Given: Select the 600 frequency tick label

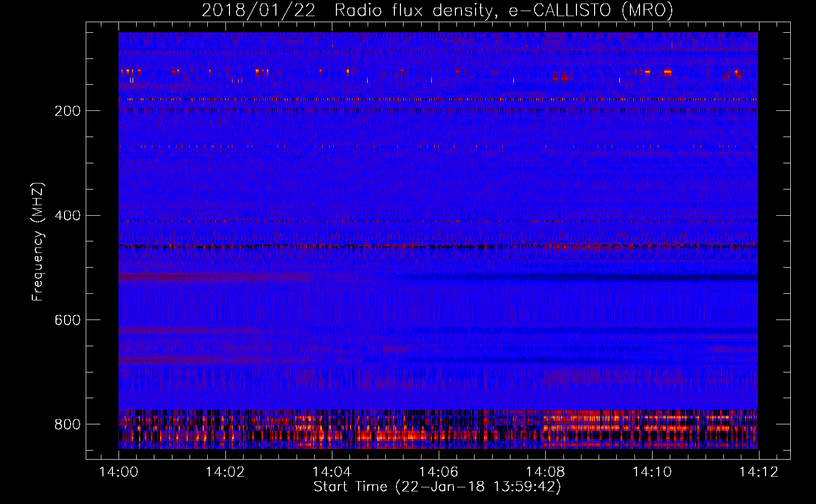Looking at the screenshot, I should pyautogui.click(x=68, y=320).
